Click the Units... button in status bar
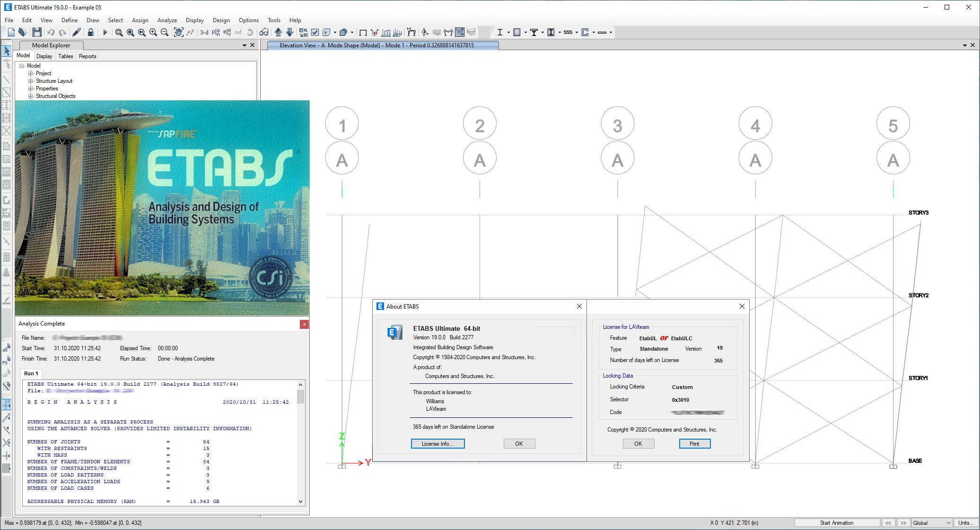Image resolution: width=980 pixels, height=530 pixels. pyautogui.click(x=965, y=523)
